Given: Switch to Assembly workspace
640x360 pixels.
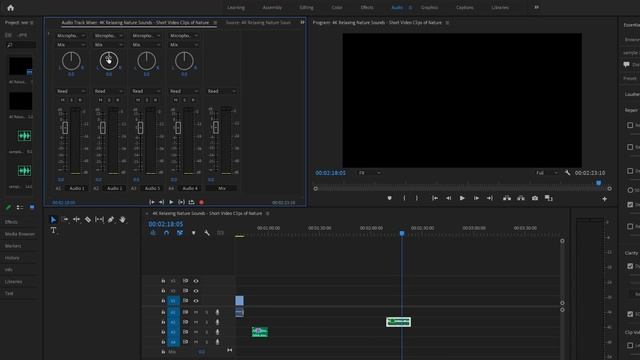Looking at the screenshot, I should (x=272, y=7).
